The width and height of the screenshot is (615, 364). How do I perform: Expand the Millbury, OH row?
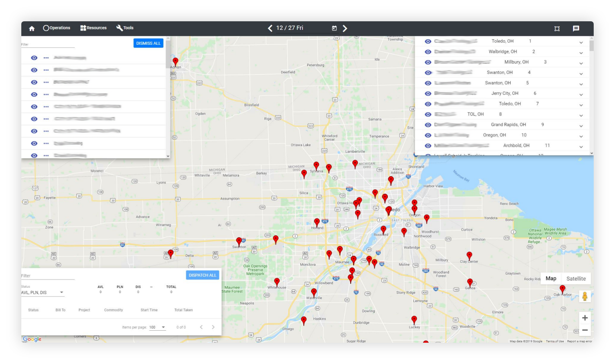[581, 63]
